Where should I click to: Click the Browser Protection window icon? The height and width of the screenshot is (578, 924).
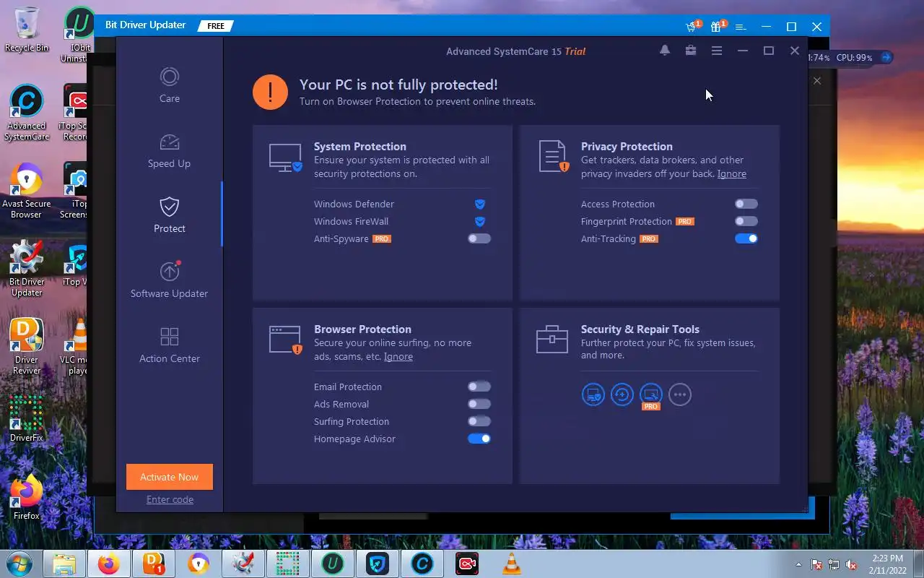pyautogui.click(x=286, y=340)
